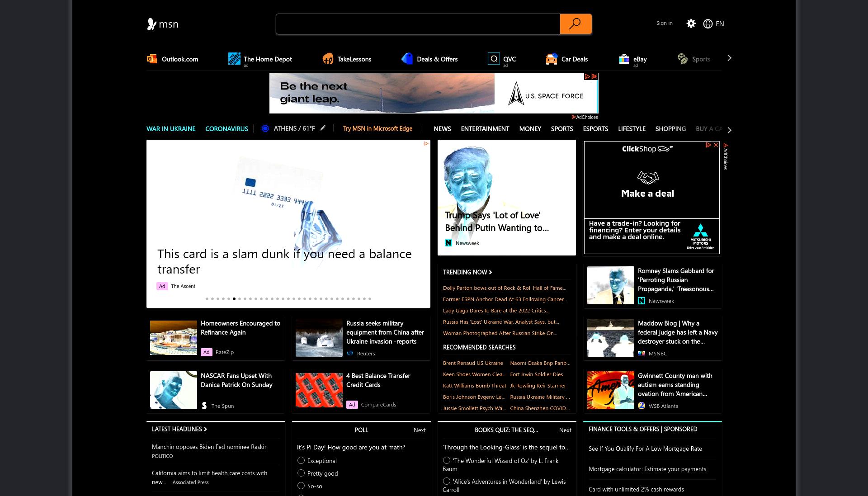The image size is (868, 496).
Task: Open the Gwinnett County man story thumbnail
Action: pos(611,390)
